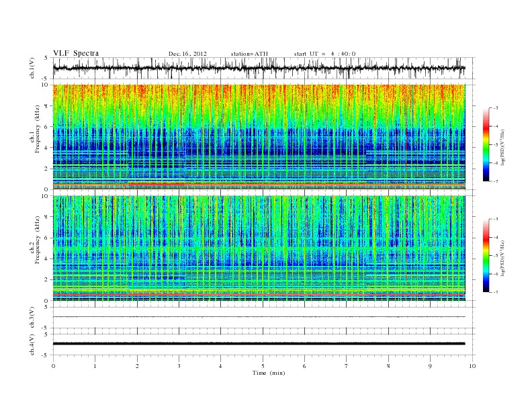This screenshot has width=532, height=411.
Task: Click the thick ch.4 voltage trace
Action: pyautogui.click(x=259, y=344)
